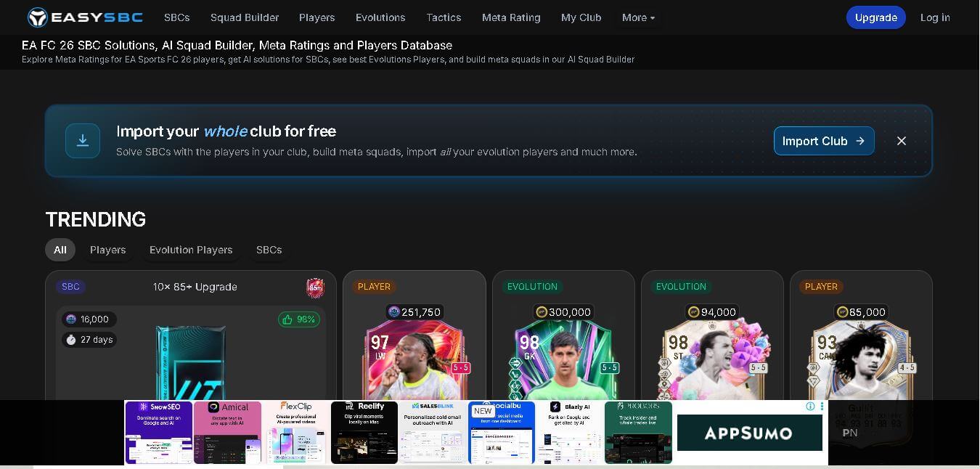
Task: Click the AppSumo ad logo
Action: 750,433
